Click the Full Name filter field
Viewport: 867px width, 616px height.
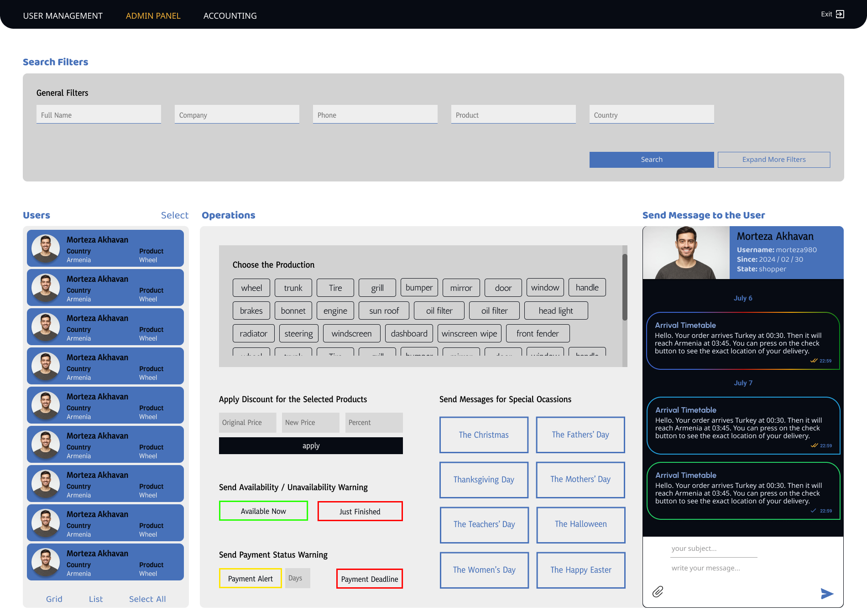pyautogui.click(x=99, y=115)
